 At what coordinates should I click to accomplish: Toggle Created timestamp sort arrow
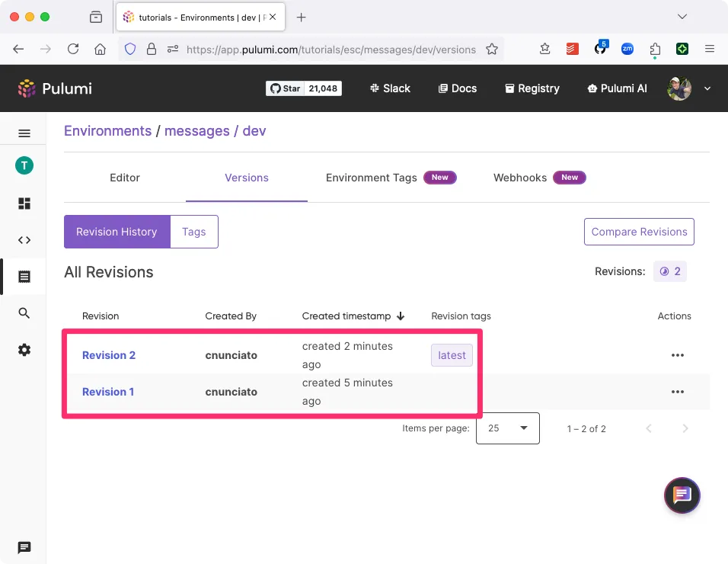[x=401, y=316]
